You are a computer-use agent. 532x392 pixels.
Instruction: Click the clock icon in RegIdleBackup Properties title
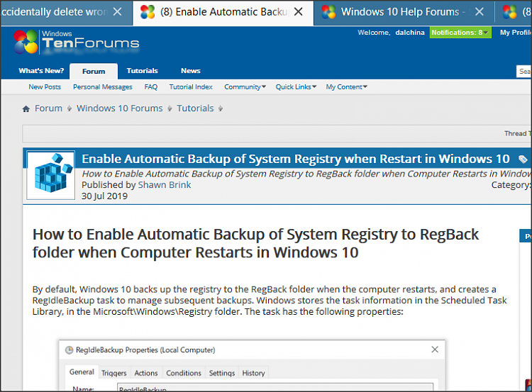coord(69,350)
